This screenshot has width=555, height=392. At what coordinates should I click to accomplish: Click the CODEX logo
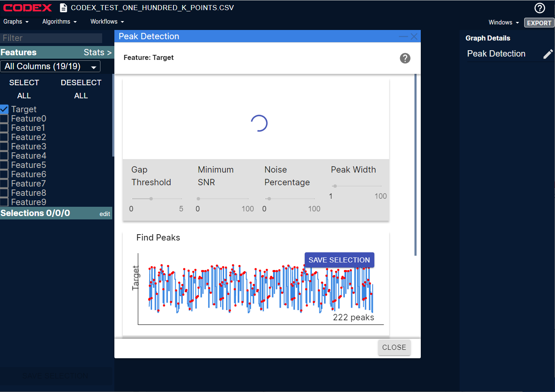pyautogui.click(x=27, y=8)
